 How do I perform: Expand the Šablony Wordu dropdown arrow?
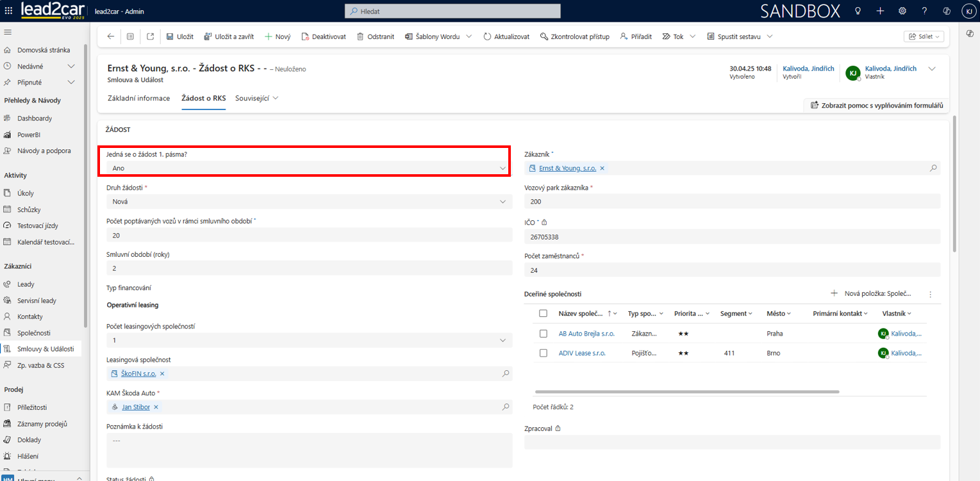click(469, 37)
